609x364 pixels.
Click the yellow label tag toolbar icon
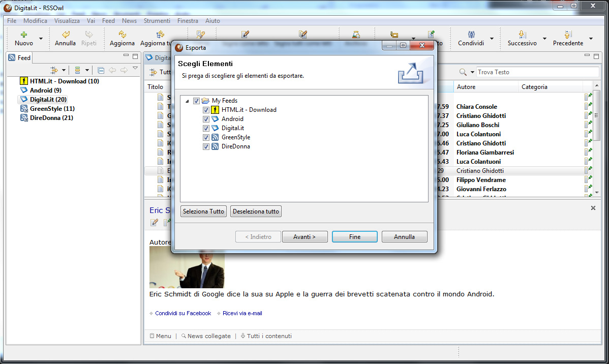pyautogui.click(x=394, y=35)
